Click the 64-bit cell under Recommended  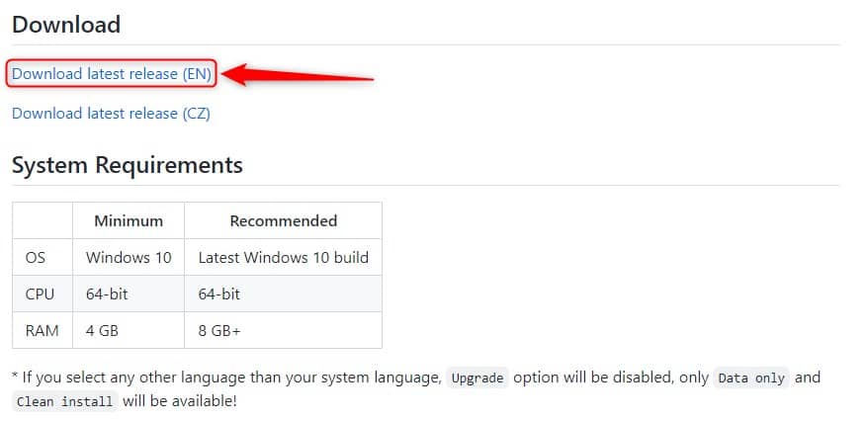283,294
